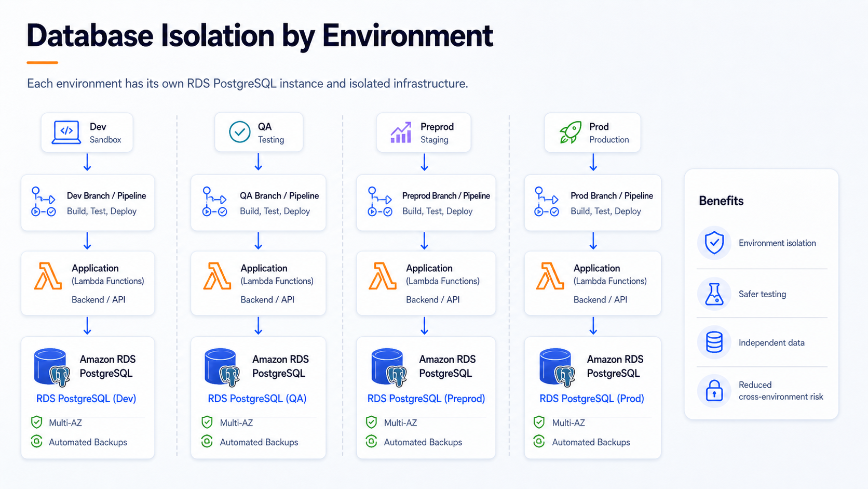
Task: Click the Independent data database icon
Action: coord(714,342)
